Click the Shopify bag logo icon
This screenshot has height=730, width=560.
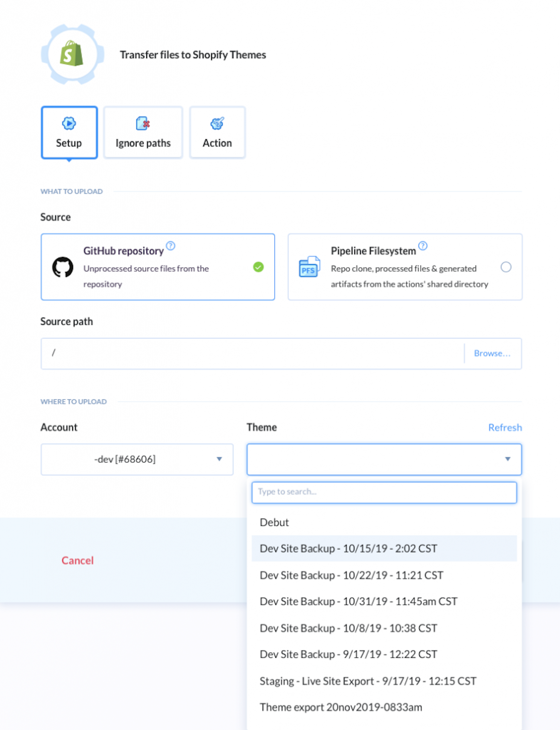(x=71, y=54)
